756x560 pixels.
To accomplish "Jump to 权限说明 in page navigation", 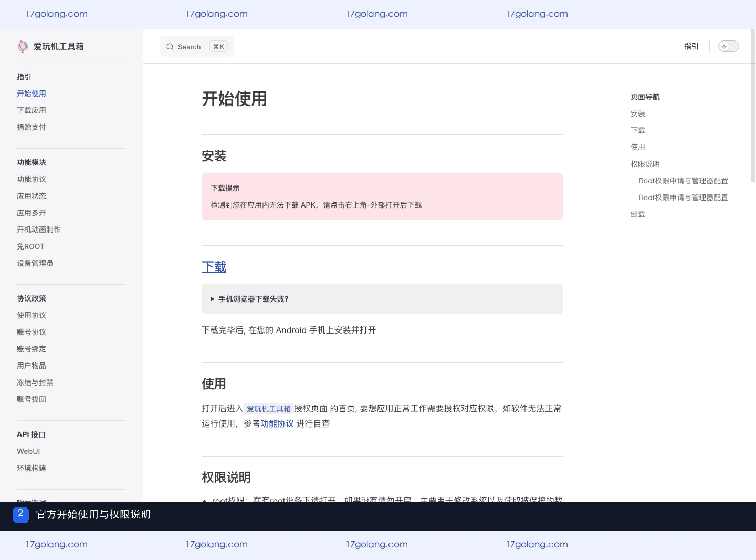I will pos(645,164).
